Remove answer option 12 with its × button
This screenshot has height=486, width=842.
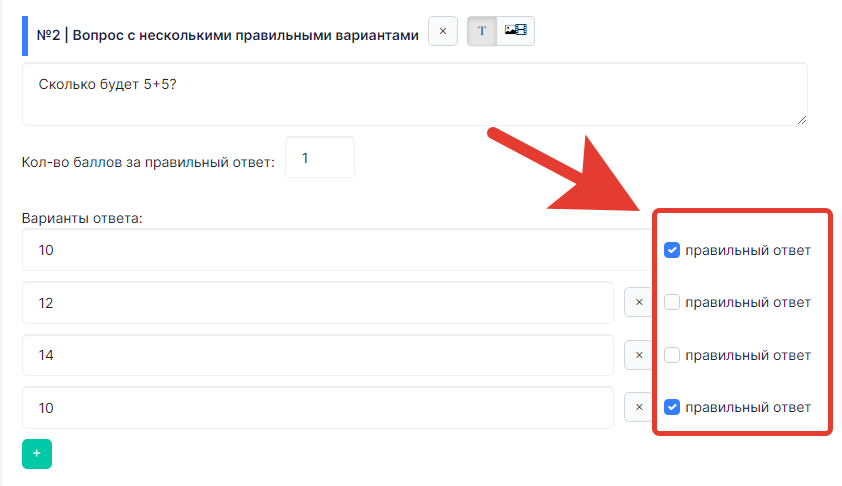click(638, 302)
